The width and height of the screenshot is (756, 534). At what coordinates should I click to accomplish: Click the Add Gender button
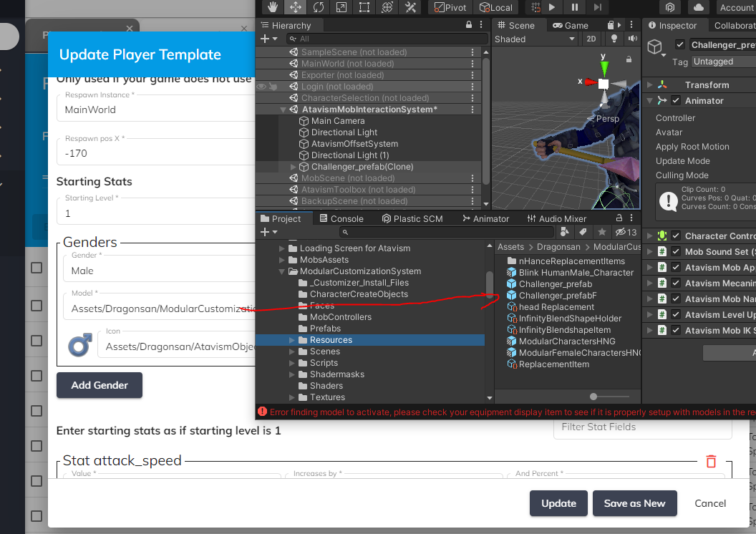tap(100, 385)
